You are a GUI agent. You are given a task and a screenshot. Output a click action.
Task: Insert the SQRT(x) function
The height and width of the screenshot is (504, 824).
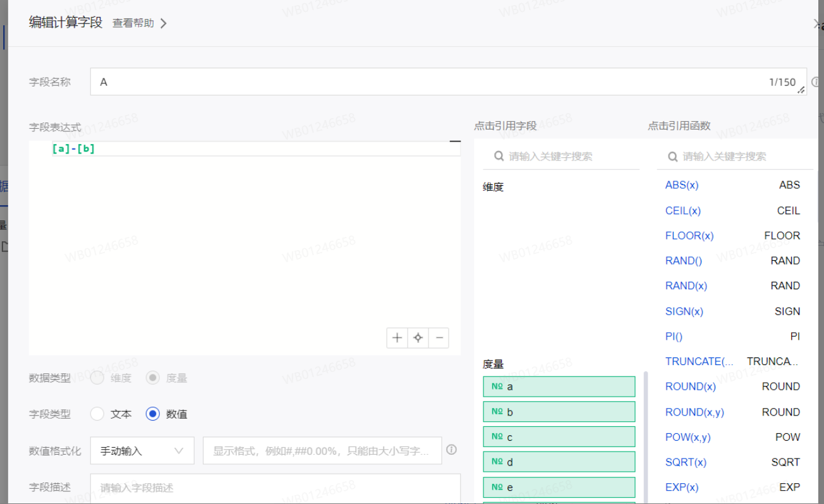[686, 462]
